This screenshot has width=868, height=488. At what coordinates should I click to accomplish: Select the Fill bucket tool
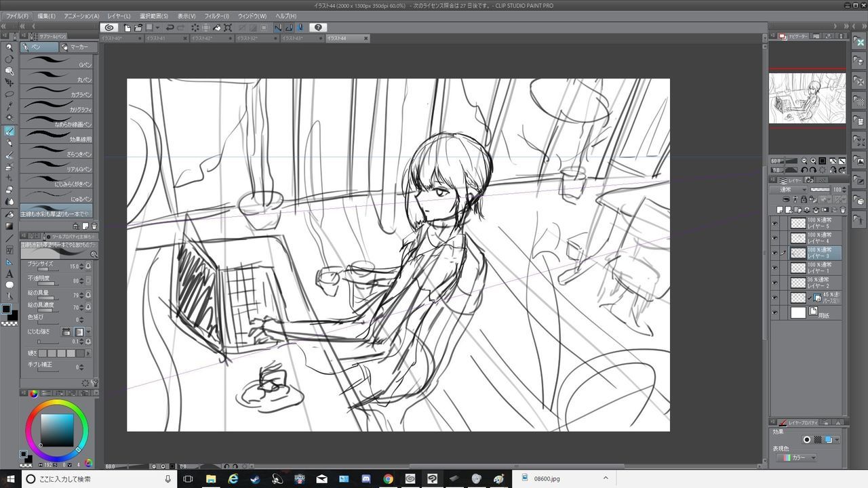9,214
